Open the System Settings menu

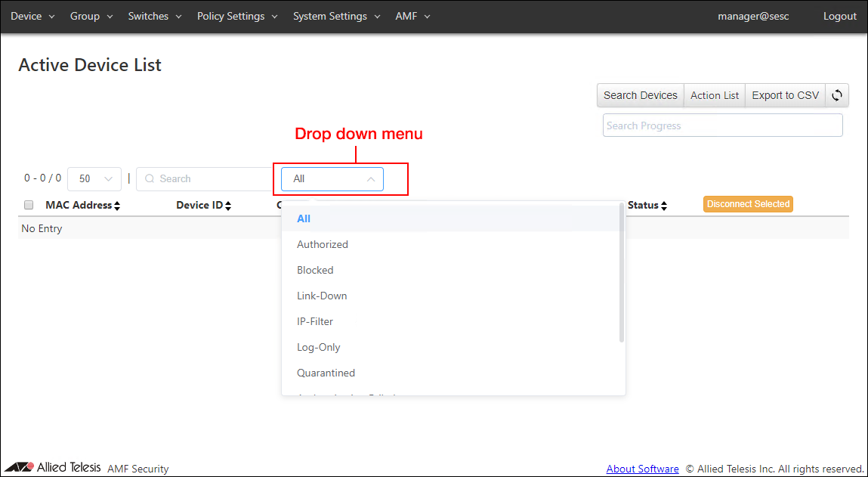tap(336, 16)
